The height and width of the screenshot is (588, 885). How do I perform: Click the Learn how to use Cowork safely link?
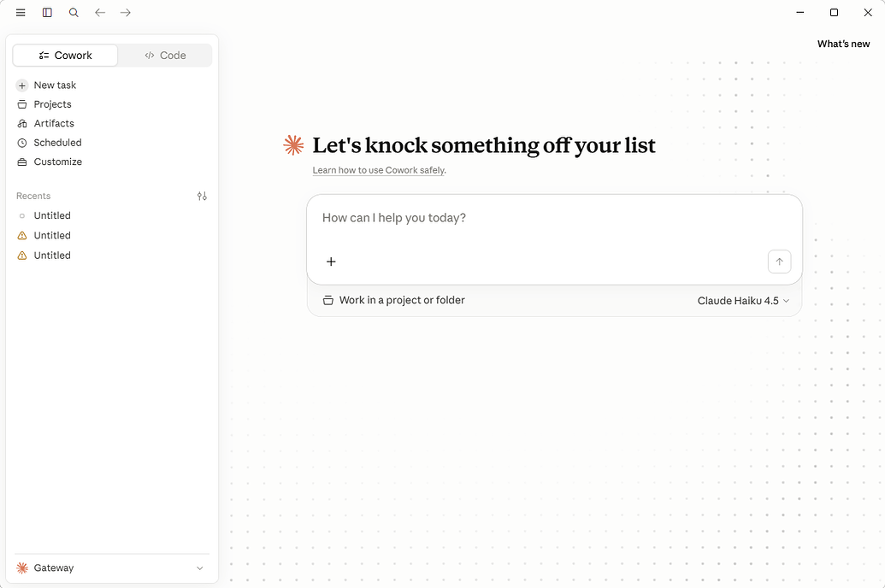(x=379, y=170)
